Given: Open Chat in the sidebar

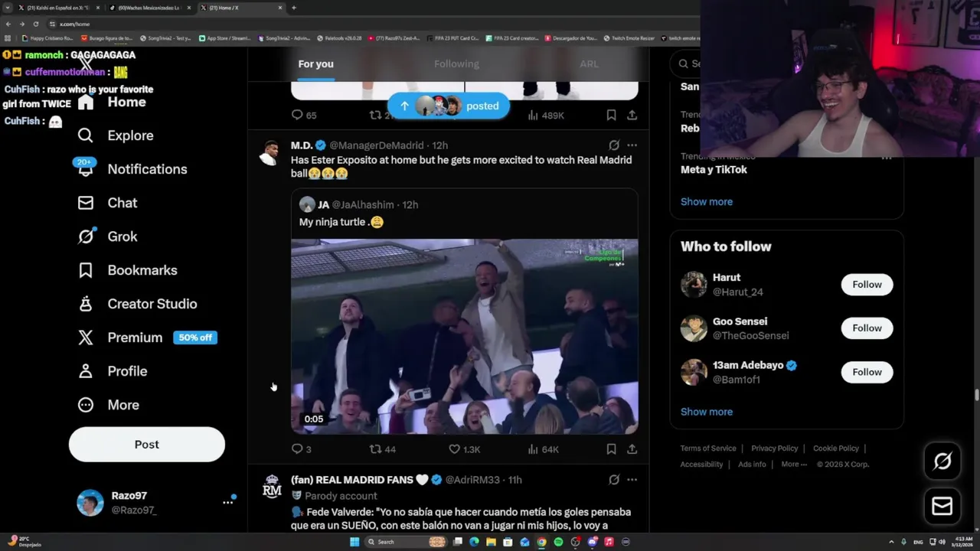Looking at the screenshot, I should [107, 203].
